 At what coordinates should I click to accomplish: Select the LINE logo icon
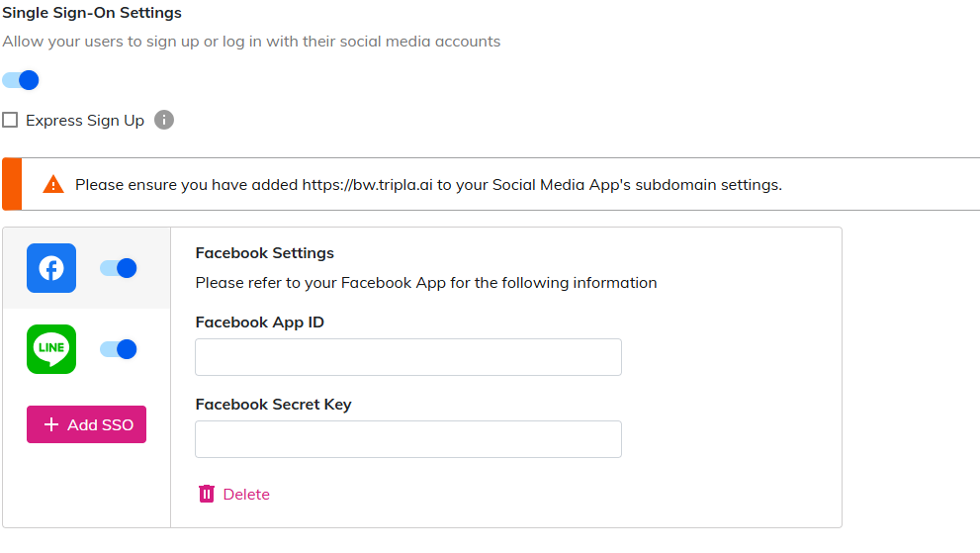pyautogui.click(x=51, y=349)
